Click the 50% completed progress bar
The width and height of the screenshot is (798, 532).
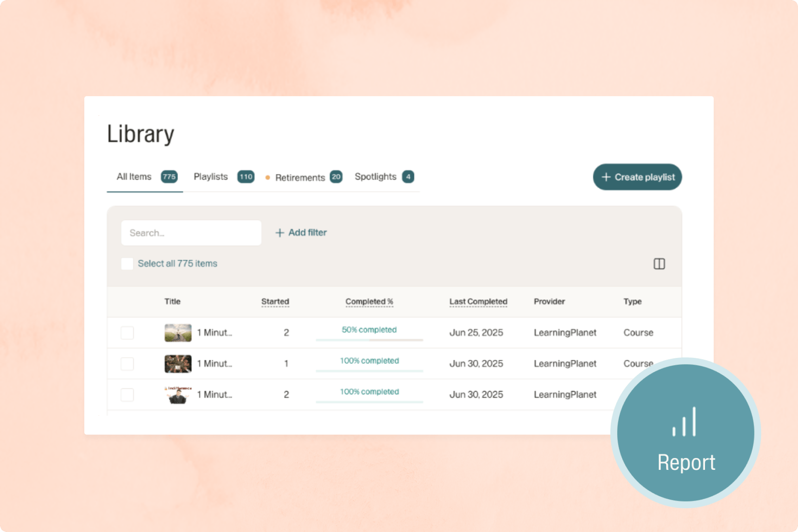(369, 339)
